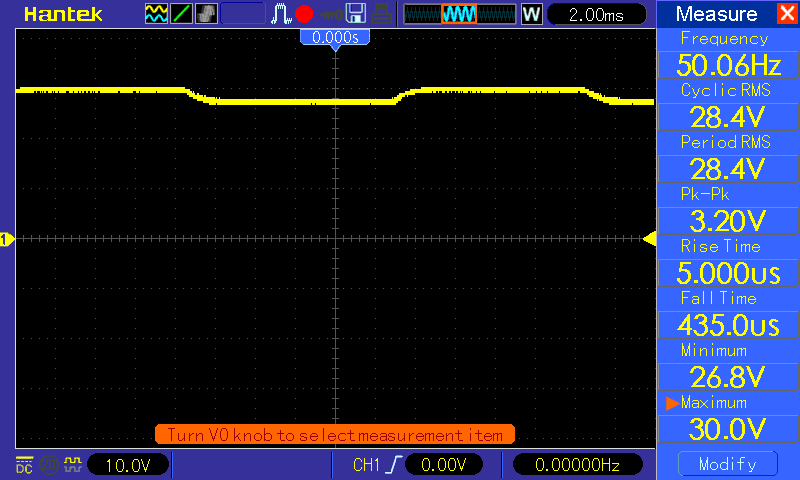The height and width of the screenshot is (480, 800).
Task: Select the Rise Time measurement label
Action: point(720,246)
